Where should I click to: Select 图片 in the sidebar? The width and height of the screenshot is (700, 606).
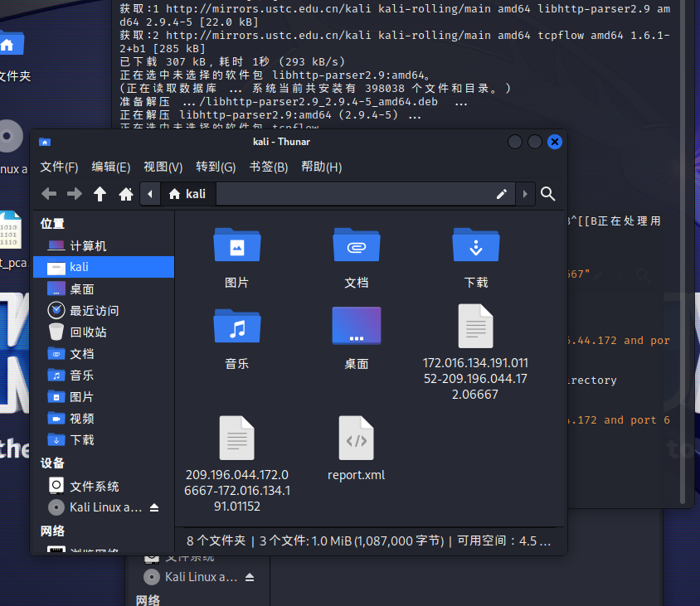tap(104, 397)
